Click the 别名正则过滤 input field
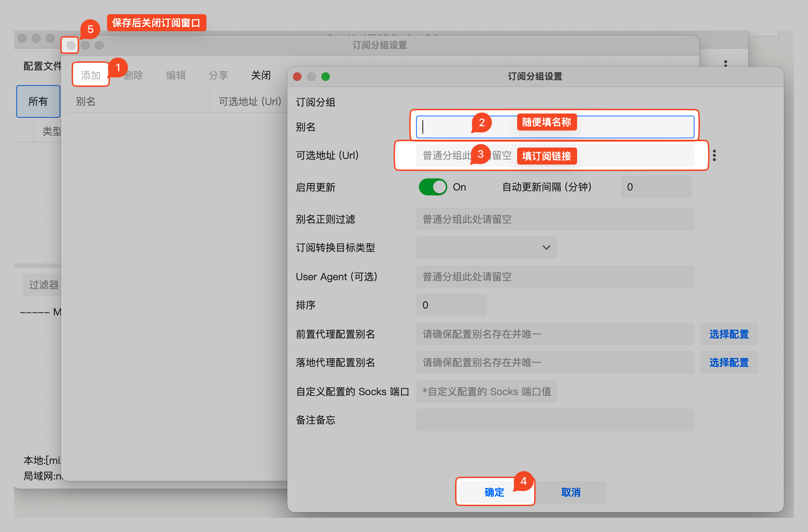The height and width of the screenshot is (532, 808). (x=555, y=219)
